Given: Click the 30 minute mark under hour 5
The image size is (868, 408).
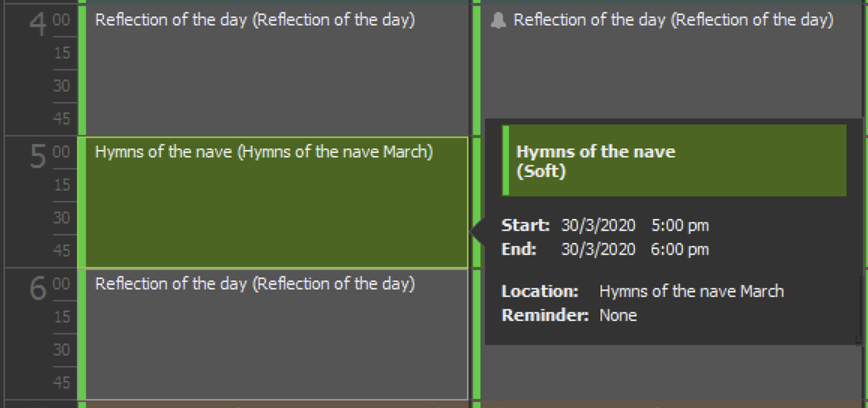Looking at the screenshot, I should click(62, 218).
